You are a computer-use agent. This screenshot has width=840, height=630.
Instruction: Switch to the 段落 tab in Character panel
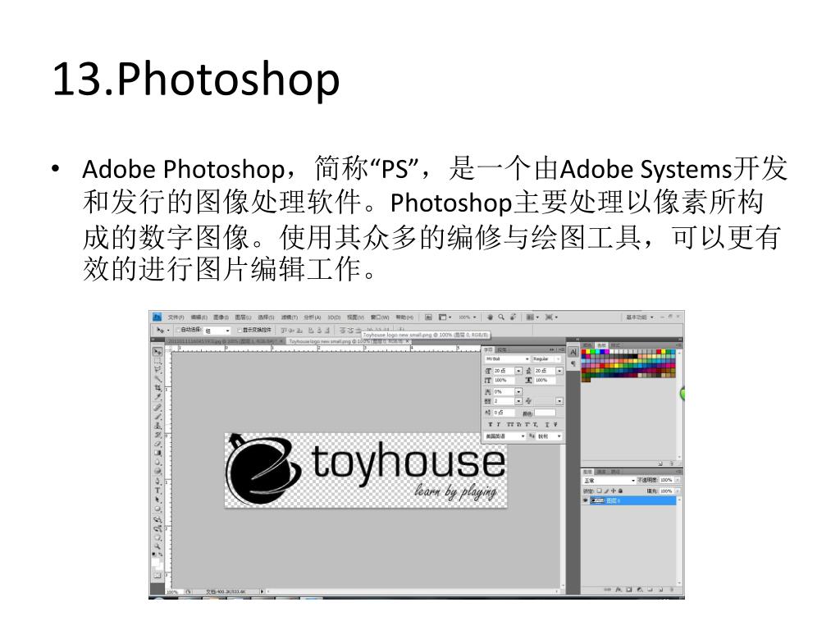tap(502, 349)
